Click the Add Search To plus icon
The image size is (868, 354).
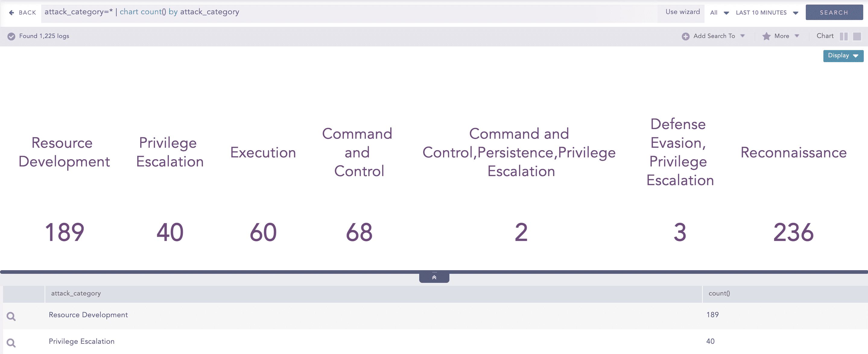click(685, 36)
